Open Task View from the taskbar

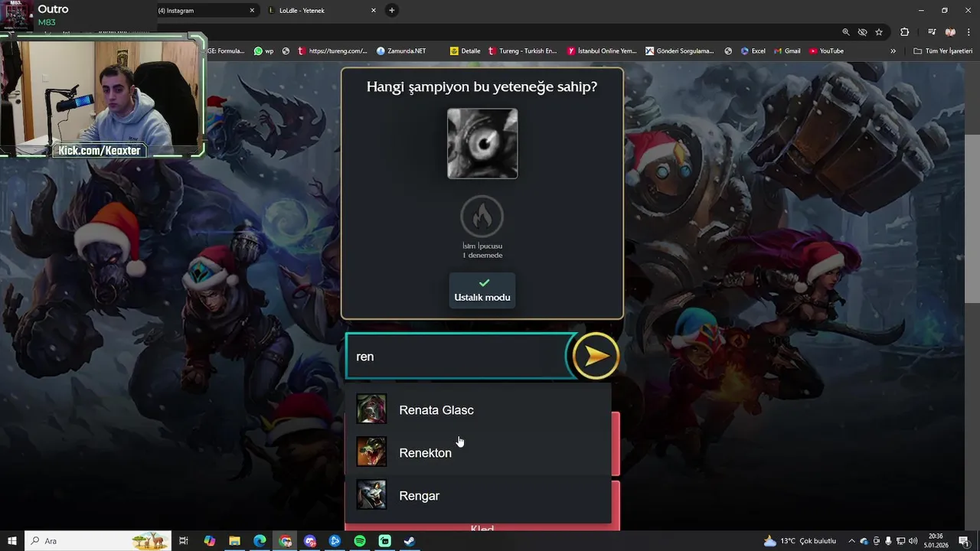[x=184, y=541]
